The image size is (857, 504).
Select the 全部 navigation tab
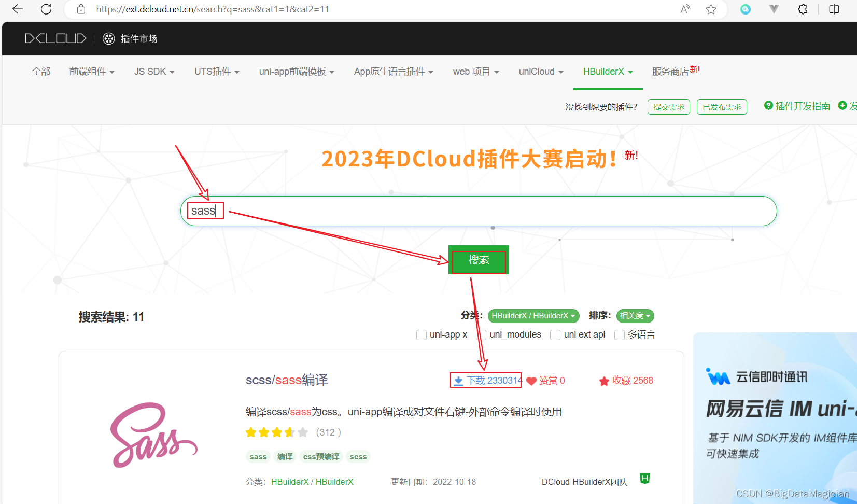41,72
